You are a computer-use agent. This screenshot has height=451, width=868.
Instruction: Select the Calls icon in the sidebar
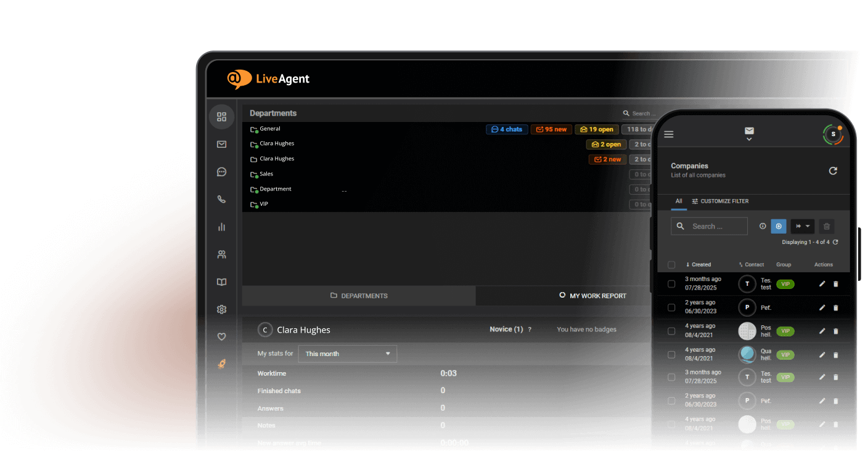pos(221,199)
